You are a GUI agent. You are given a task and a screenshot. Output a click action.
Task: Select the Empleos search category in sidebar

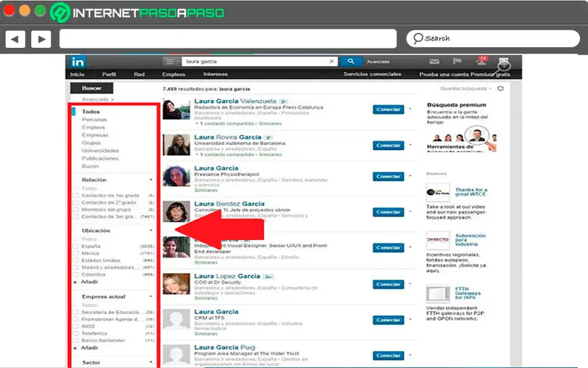coord(93,127)
